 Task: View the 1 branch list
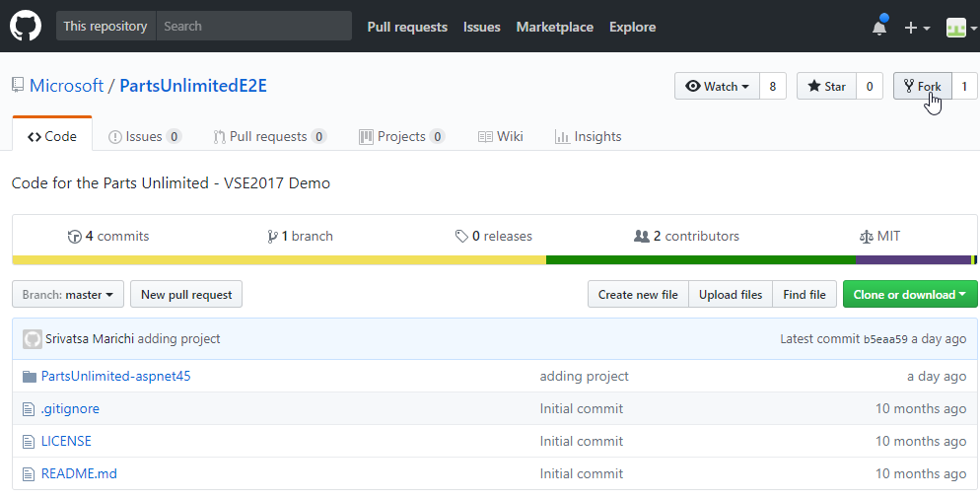[x=300, y=237]
